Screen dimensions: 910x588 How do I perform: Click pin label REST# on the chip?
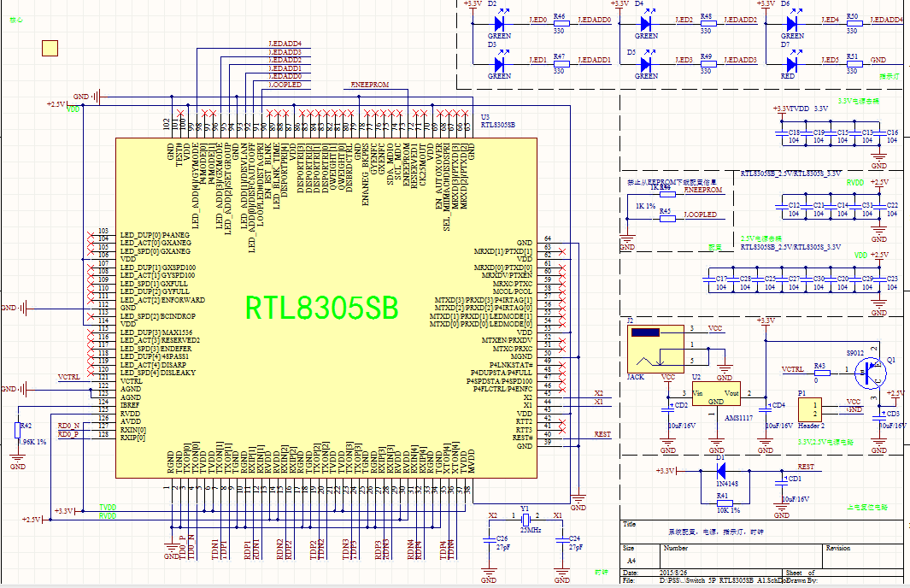click(x=523, y=438)
